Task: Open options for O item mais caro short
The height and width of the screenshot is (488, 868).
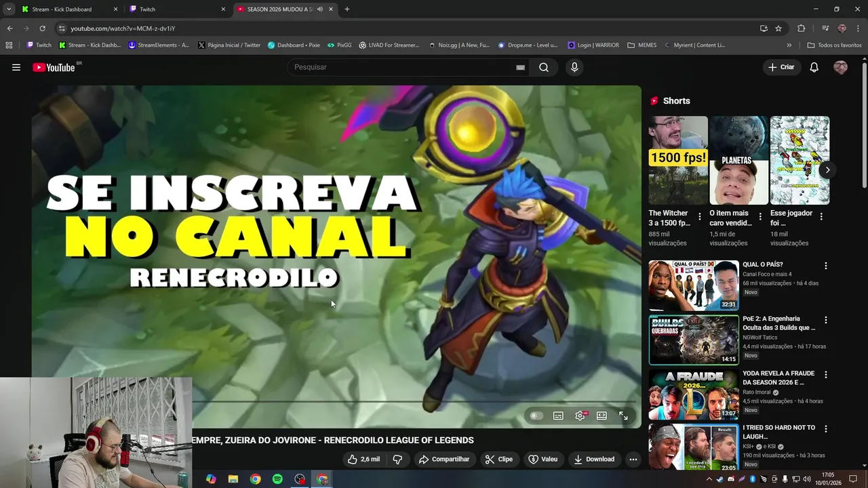Action: [x=760, y=217]
